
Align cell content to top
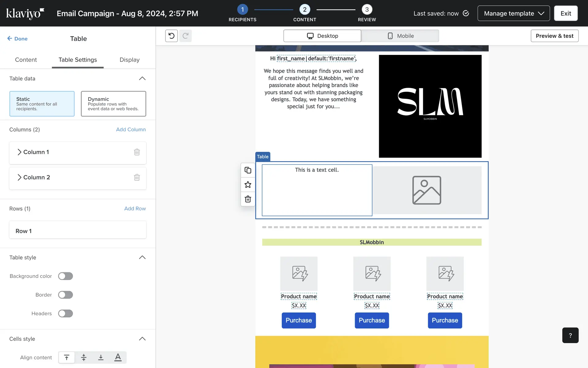point(66,357)
